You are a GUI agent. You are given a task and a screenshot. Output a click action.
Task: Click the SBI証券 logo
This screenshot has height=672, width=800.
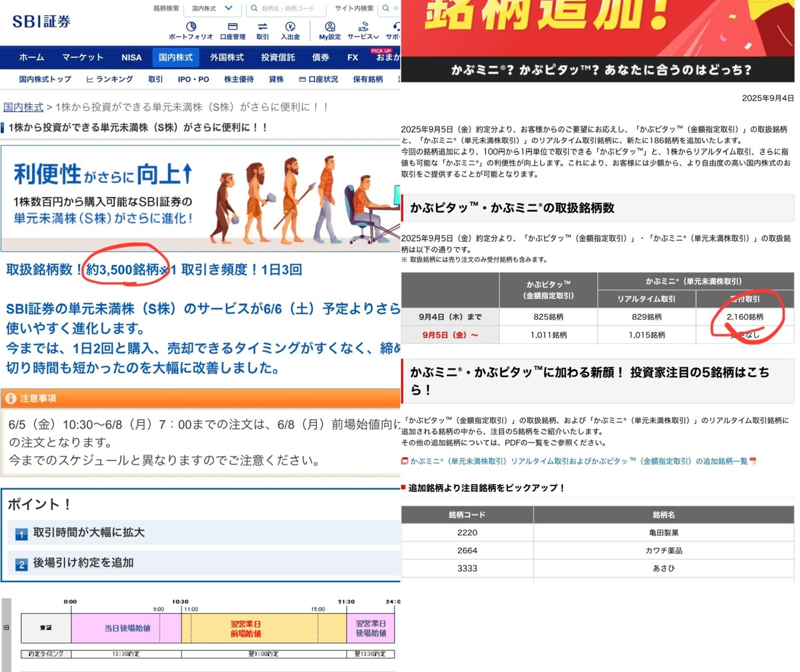tap(41, 21)
